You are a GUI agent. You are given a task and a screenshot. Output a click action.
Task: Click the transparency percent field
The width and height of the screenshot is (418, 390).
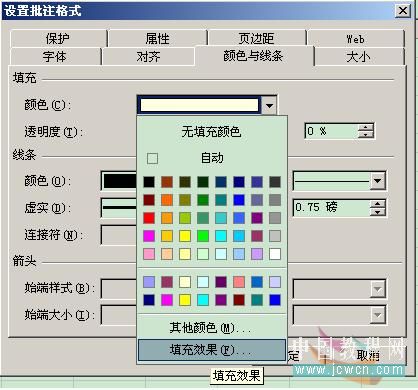tap(331, 131)
